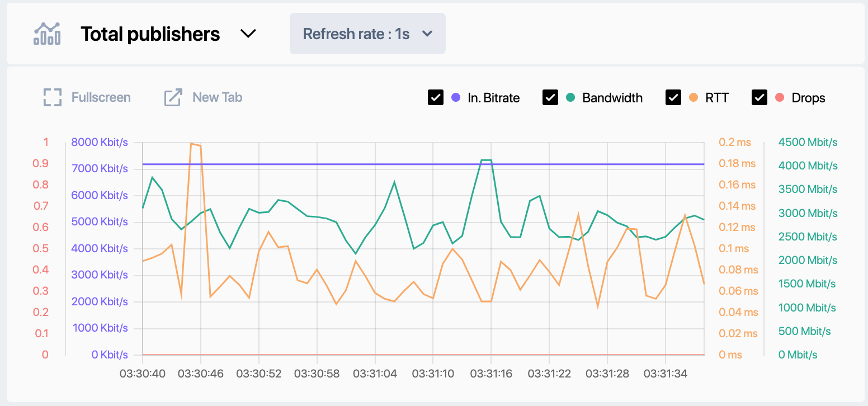This screenshot has height=406, width=868.
Task: Click the Bandwidth peak near 03:31:16
Action: [x=486, y=160]
